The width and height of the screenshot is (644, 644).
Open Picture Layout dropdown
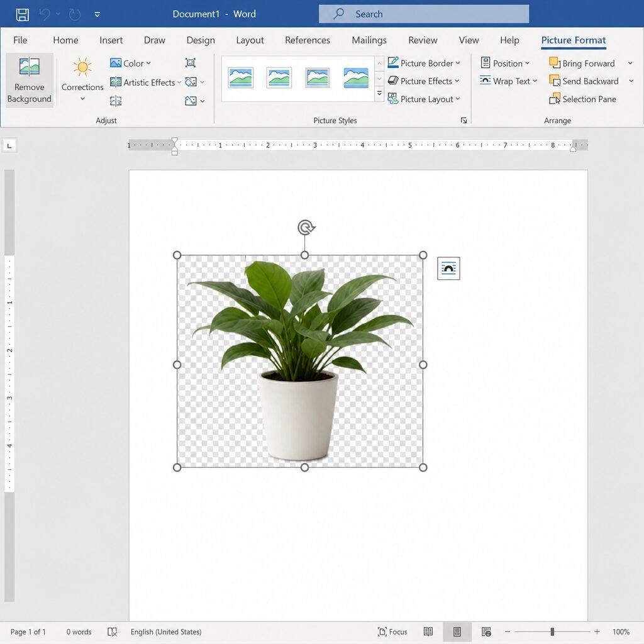point(423,99)
